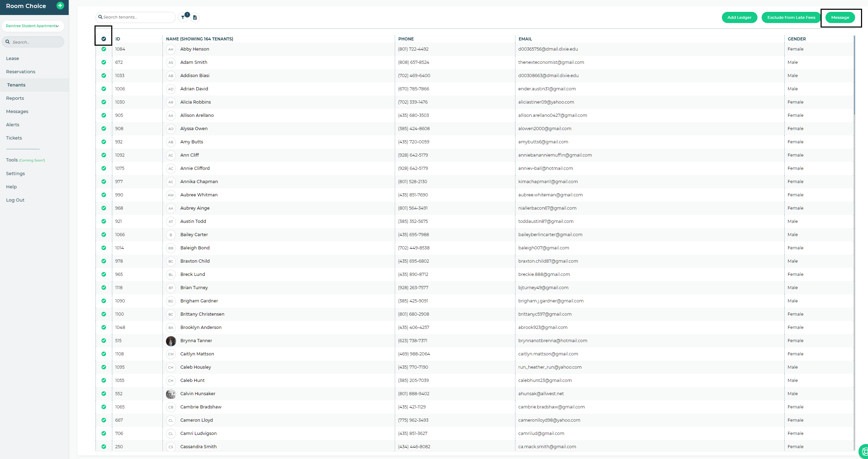The width and height of the screenshot is (868, 459).
Task: Sort by the GENDER column header
Action: tap(797, 39)
